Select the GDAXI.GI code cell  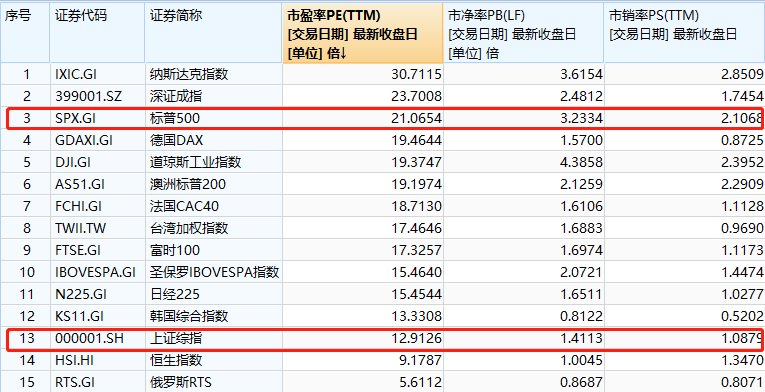point(97,141)
